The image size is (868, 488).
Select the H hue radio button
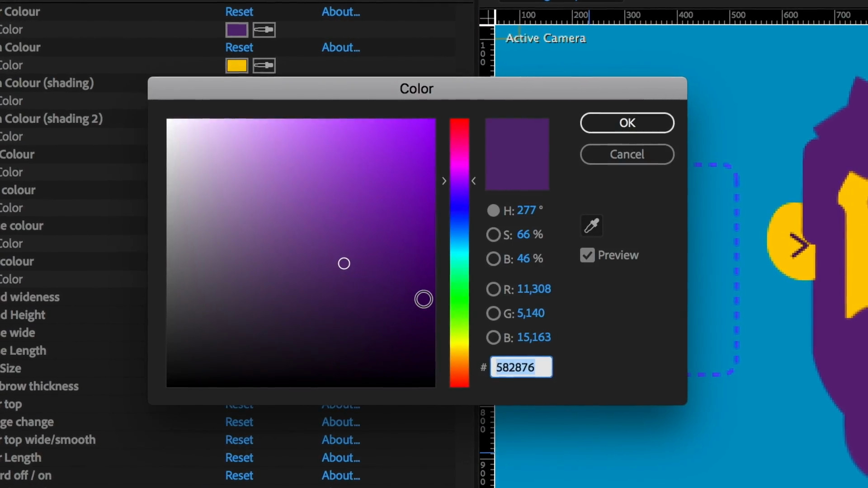pyautogui.click(x=493, y=211)
